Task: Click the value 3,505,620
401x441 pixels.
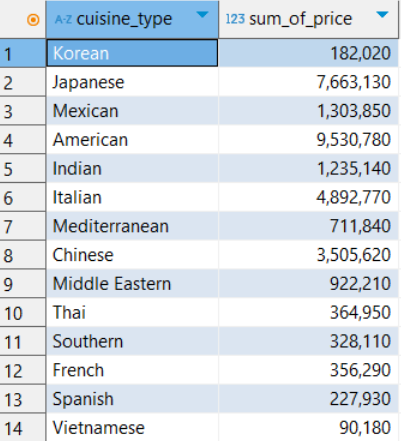Action: click(x=354, y=255)
